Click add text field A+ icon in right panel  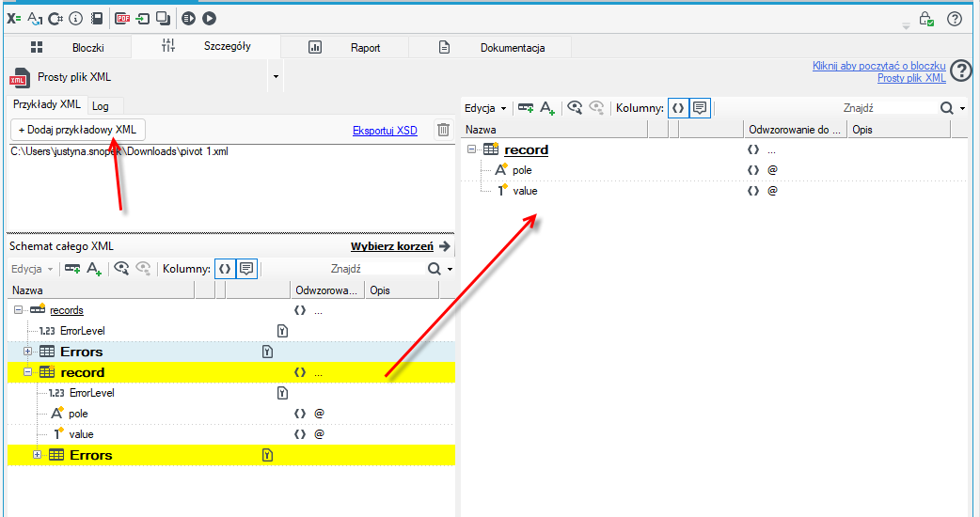(547, 108)
